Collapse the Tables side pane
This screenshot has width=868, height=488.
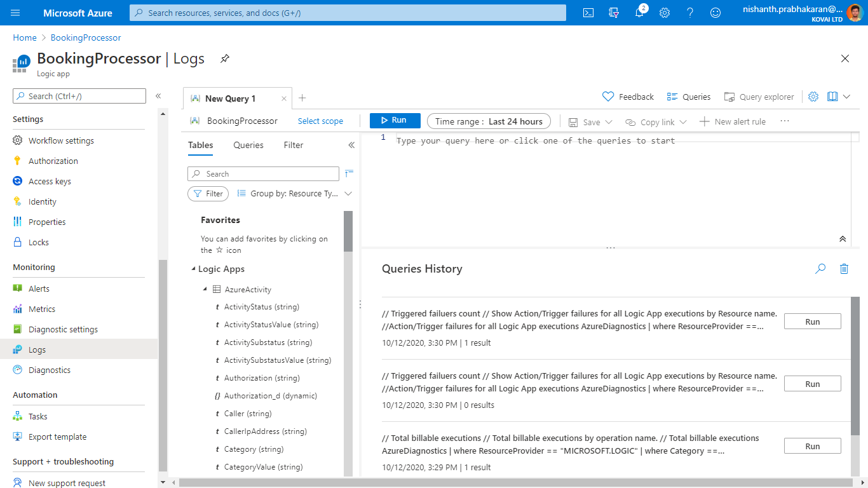coord(351,145)
